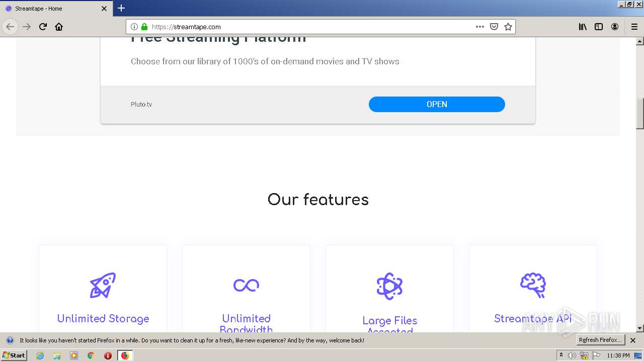The image size is (644, 362).
Task: Open the Firefox home page icon
Action: pos(59,27)
